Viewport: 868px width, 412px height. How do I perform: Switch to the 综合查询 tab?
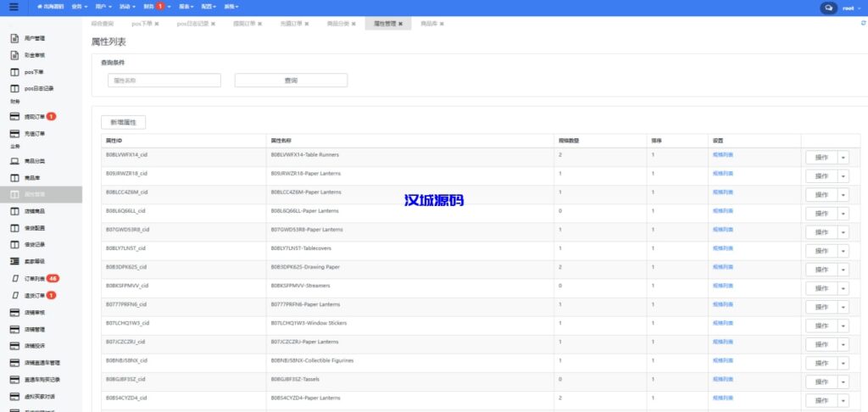[102, 24]
